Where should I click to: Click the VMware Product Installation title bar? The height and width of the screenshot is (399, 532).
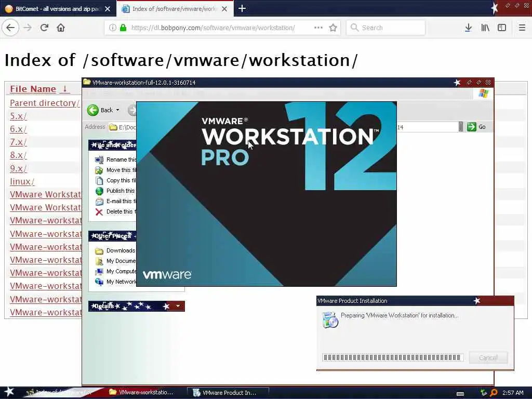pyautogui.click(x=415, y=301)
